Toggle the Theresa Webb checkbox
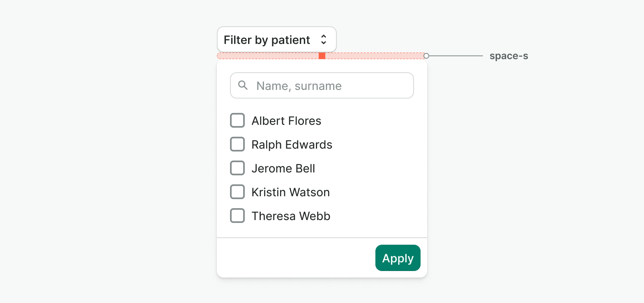Viewport: 644px width, 303px height. [237, 216]
